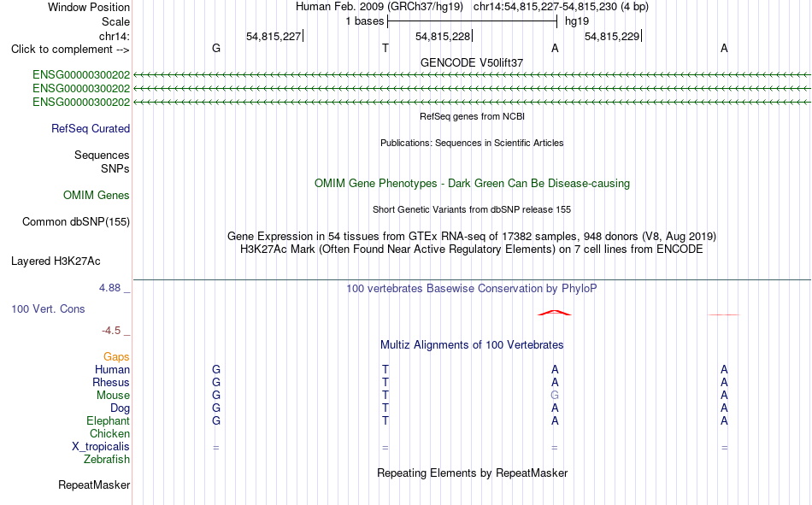This screenshot has height=505, width=812.
Task: Click the OMIM Gene Phenotypes green title
Action: (472, 184)
